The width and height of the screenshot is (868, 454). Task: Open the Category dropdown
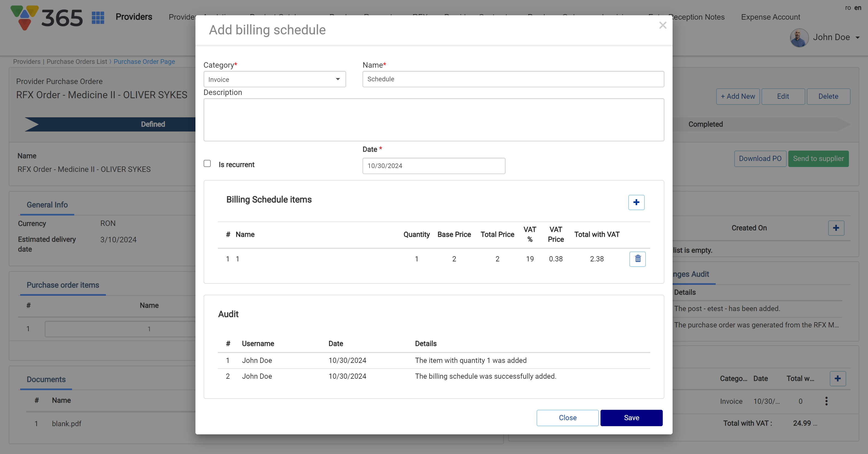tap(275, 79)
